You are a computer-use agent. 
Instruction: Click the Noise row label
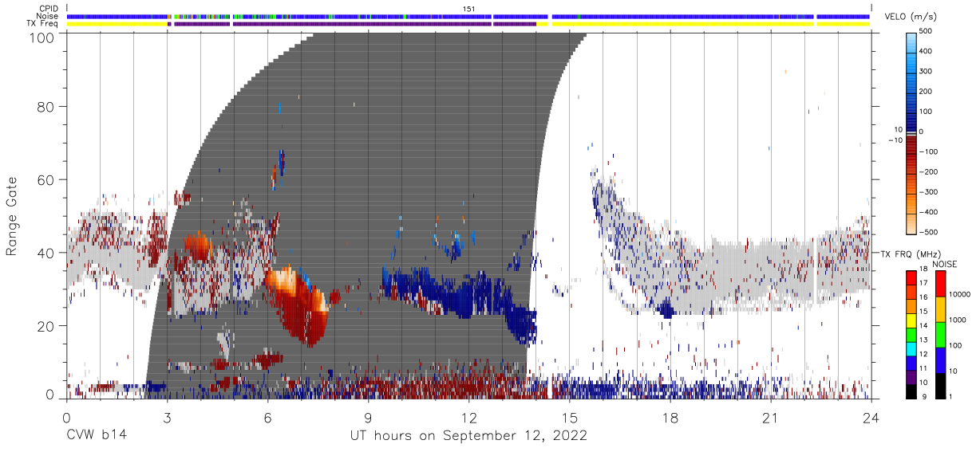pyautogui.click(x=47, y=16)
